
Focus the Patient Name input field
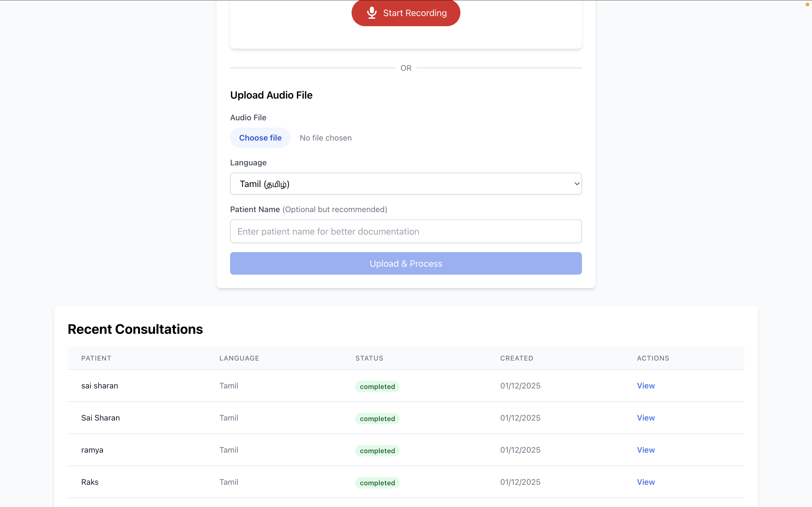point(405,231)
